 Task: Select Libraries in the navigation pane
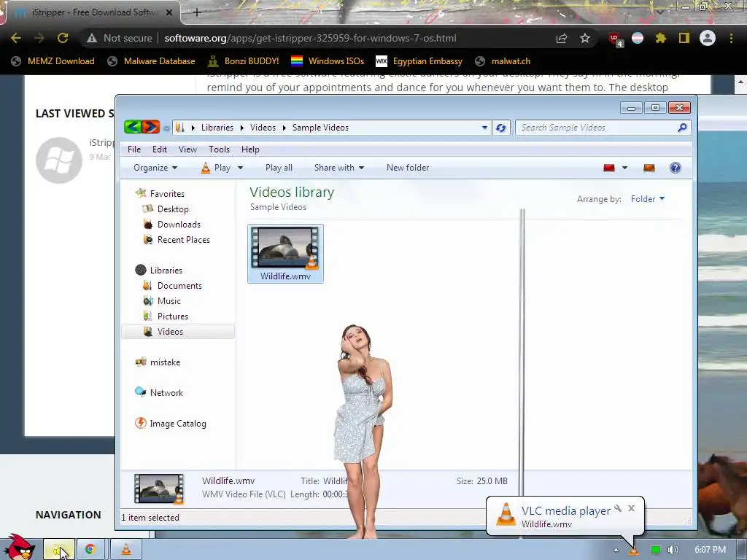pos(166,270)
